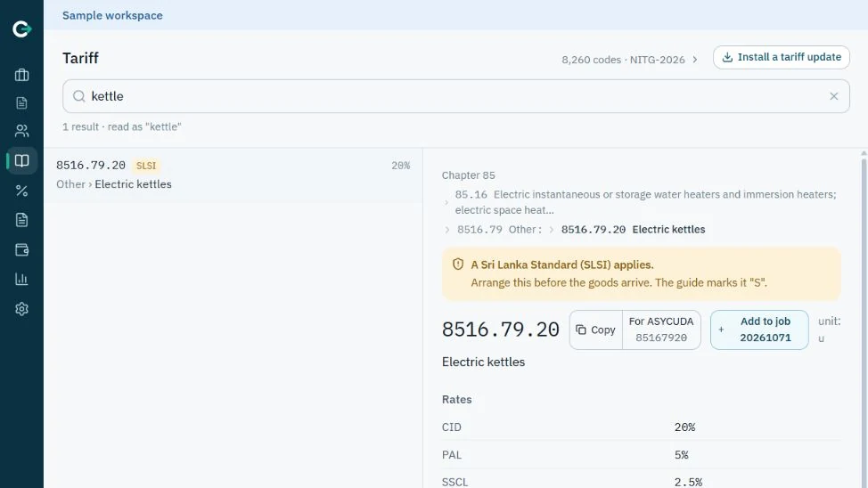Viewport: 868px width, 488px height.
Task: Click the SSCL rate value 2.5%
Action: click(x=688, y=482)
